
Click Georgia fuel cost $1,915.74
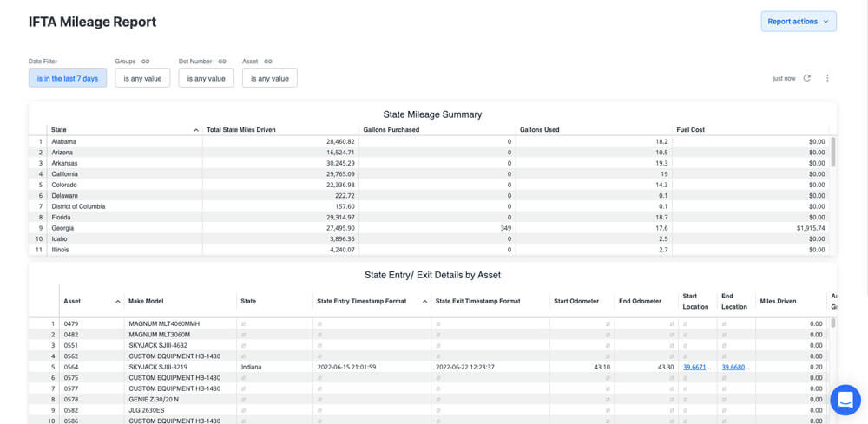811,228
